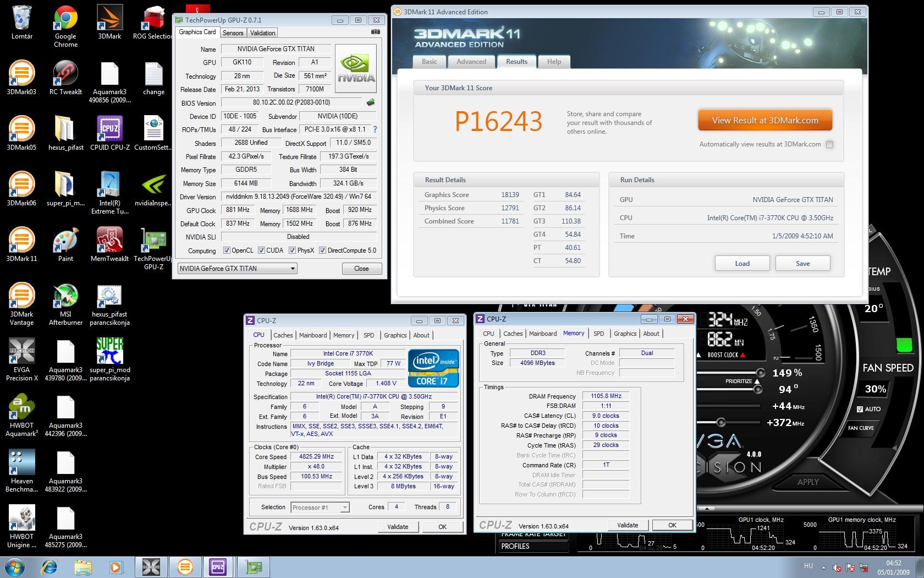
Task: Take a GPU-Z screenshot with the camera icon
Action: (376, 32)
